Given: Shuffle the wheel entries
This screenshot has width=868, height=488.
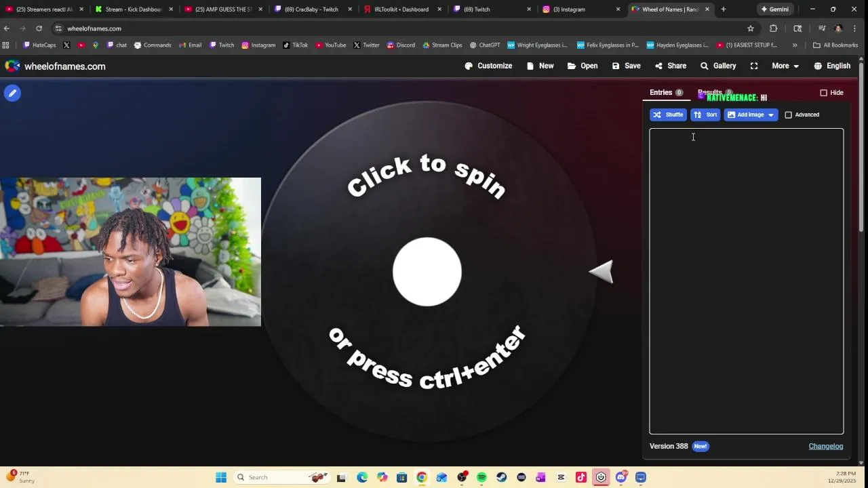Looking at the screenshot, I should click(x=668, y=115).
